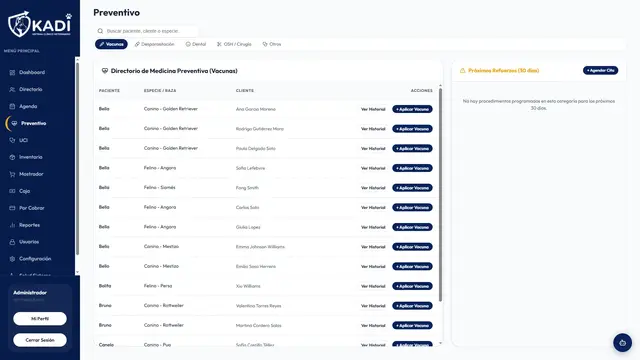Click the Administrador user label
Screen dimensions: 640x360
[x=30, y=293]
